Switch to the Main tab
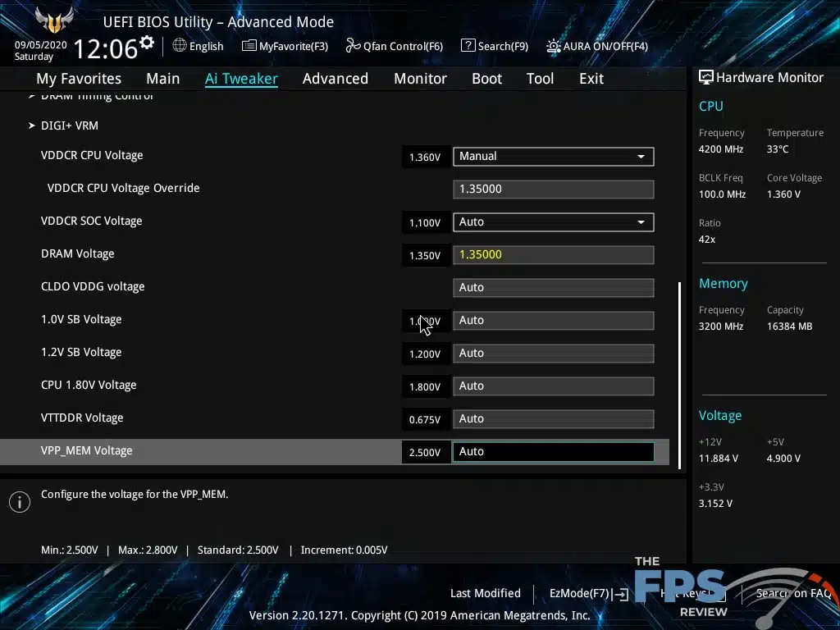This screenshot has height=630, width=840. pyautogui.click(x=163, y=79)
